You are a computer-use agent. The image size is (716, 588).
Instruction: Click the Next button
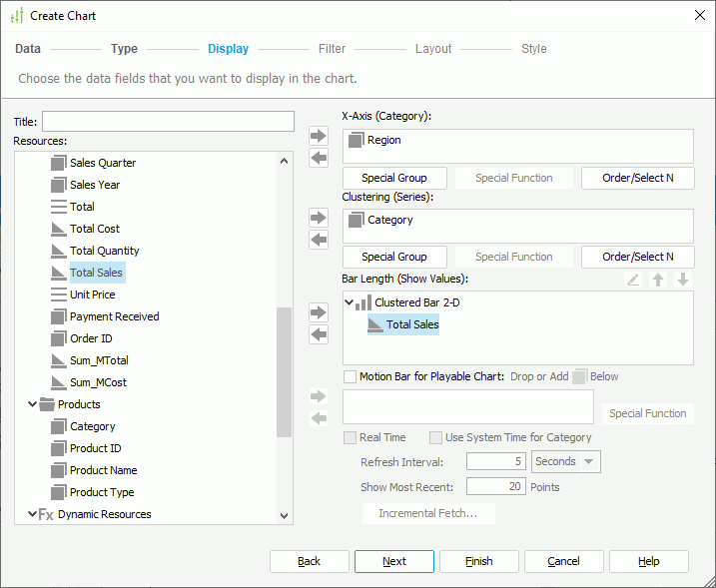pyautogui.click(x=394, y=561)
